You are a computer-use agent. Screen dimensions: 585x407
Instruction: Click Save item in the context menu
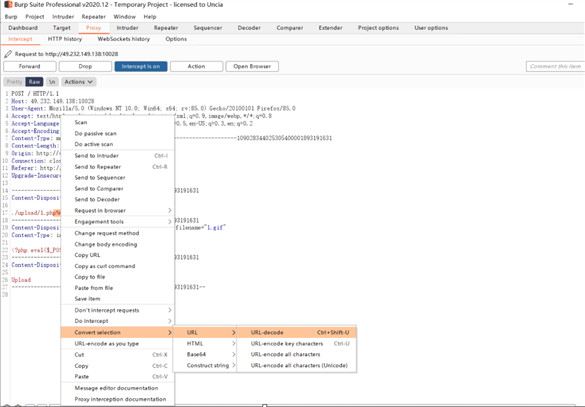pos(117,299)
